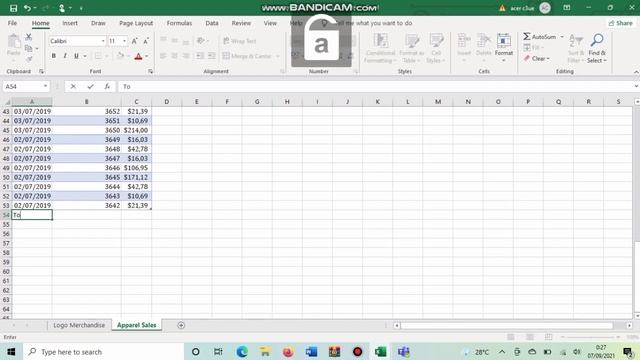Toggle italic formatting

point(65,56)
